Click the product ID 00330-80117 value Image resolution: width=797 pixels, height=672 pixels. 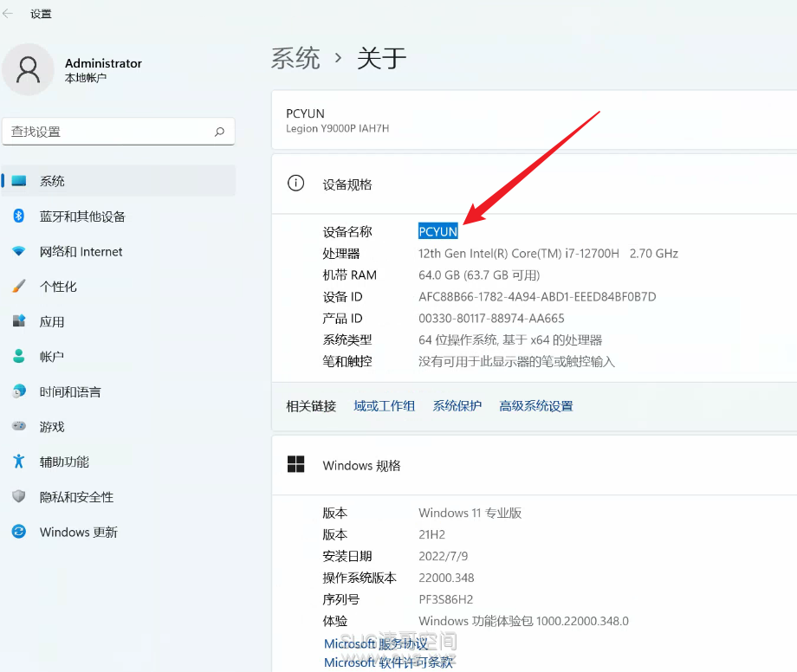(491, 319)
